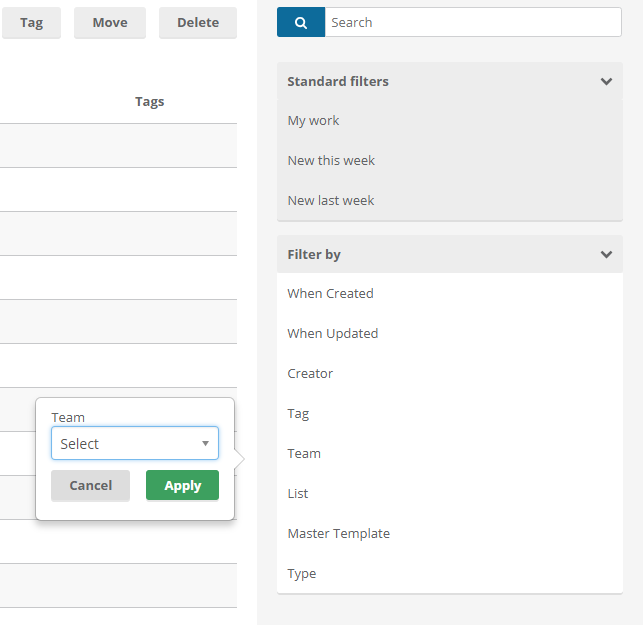643x625 pixels.
Task: Filter by When Created
Action: pos(330,294)
